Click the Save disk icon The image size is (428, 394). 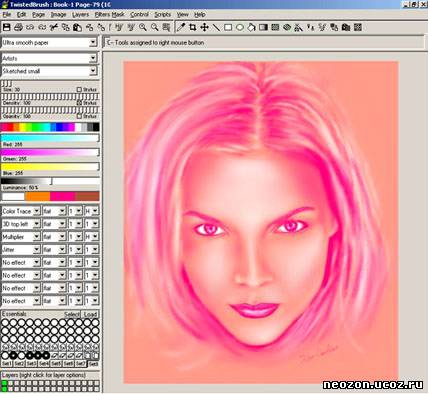point(6,27)
